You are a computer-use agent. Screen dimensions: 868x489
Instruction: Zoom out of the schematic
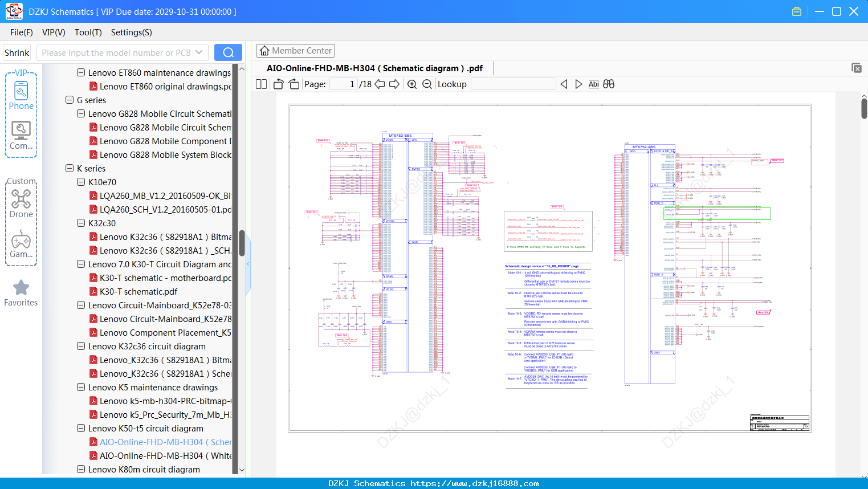[x=427, y=84]
